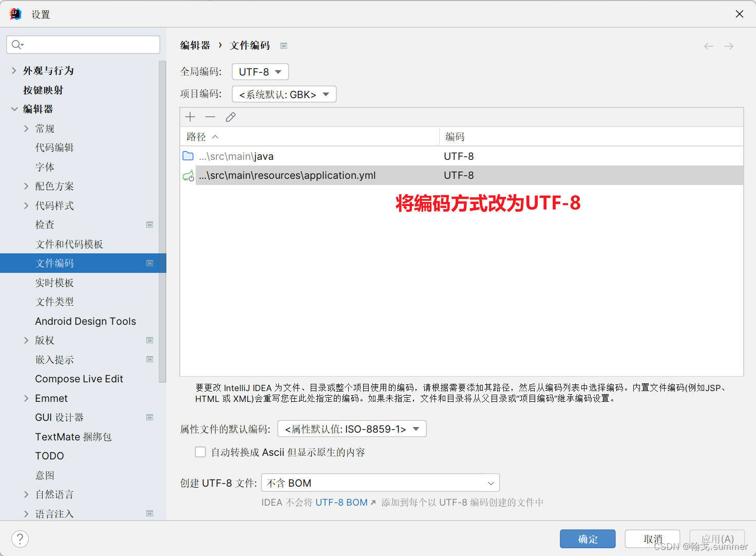Click the settings marker beside 检查
Viewport: 756px width, 556px height.
(x=149, y=225)
